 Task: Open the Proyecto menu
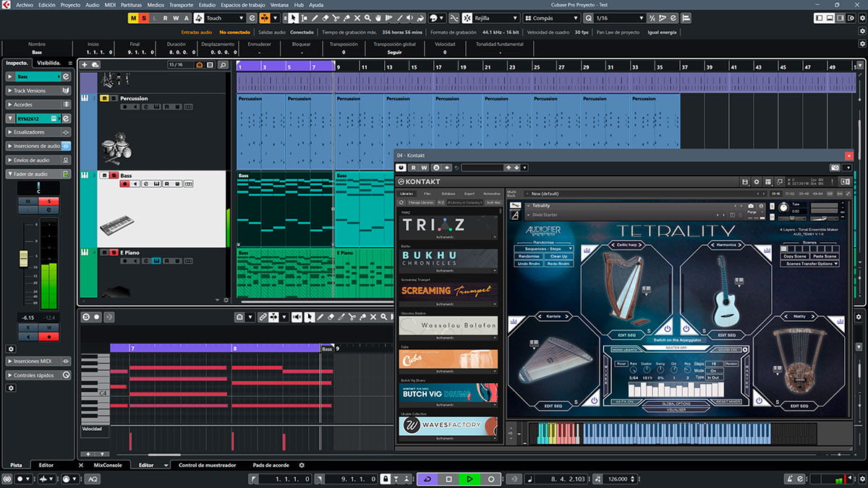coord(70,4)
